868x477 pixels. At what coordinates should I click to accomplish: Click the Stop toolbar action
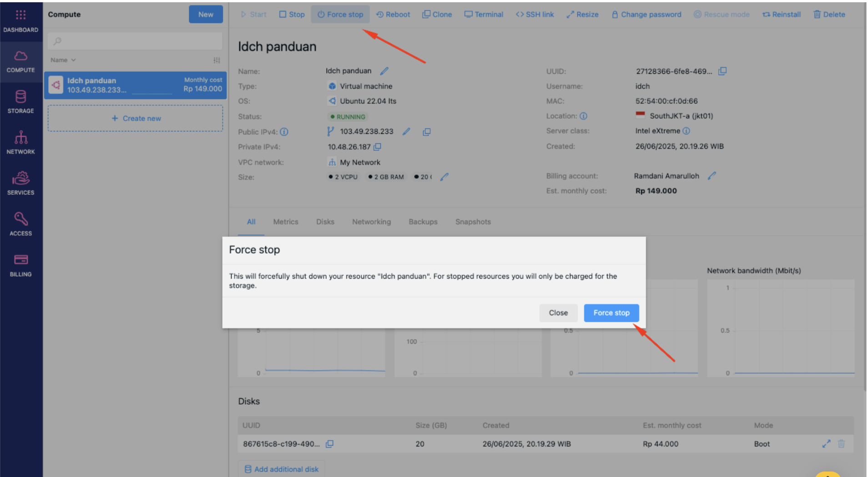click(x=292, y=15)
